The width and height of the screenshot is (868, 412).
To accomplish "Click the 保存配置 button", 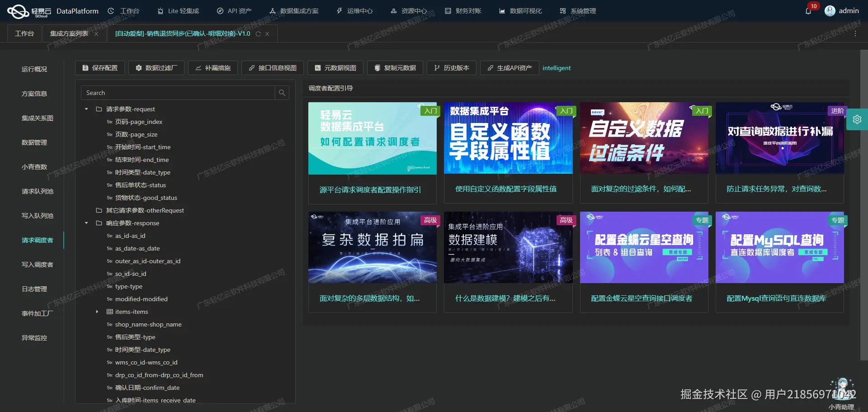I will tap(99, 68).
